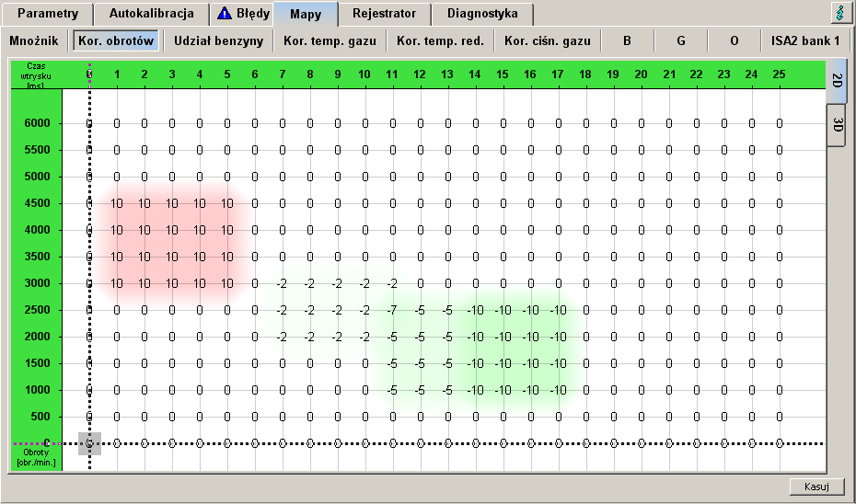This screenshot has height=504, width=856.
Task: Show the Kor. temp. gazu map
Action: coord(330,40)
